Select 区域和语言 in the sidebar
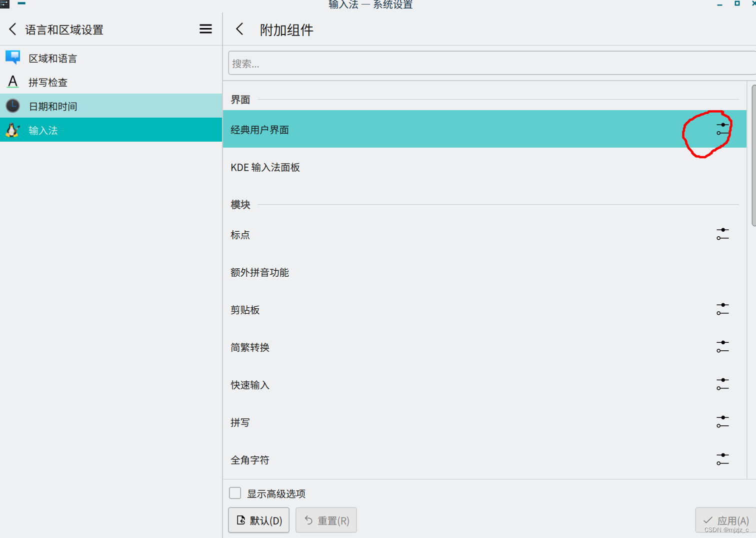The height and width of the screenshot is (538, 756). click(111, 58)
